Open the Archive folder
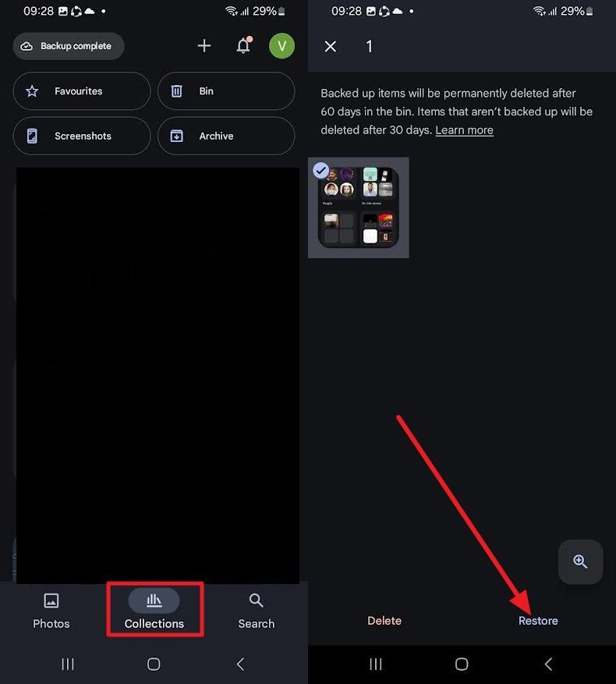The width and height of the screenshot is (616, 684). (x=226, y=136)
